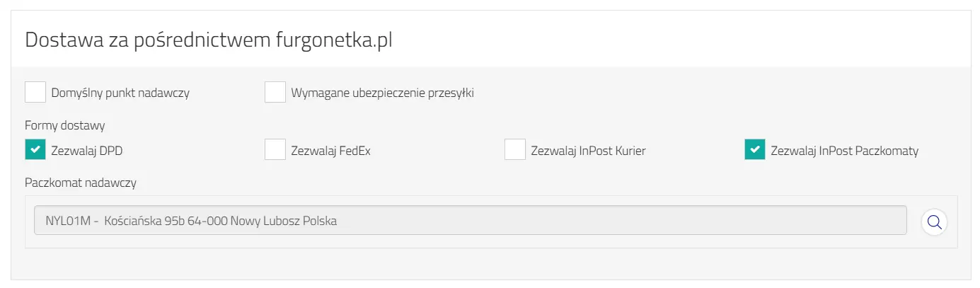This screenshot has width=980, height=288.
Task: Enable the Domyślny punkt nadawczy checkbox
Action: pyautogui.click(x=35, y=92)
